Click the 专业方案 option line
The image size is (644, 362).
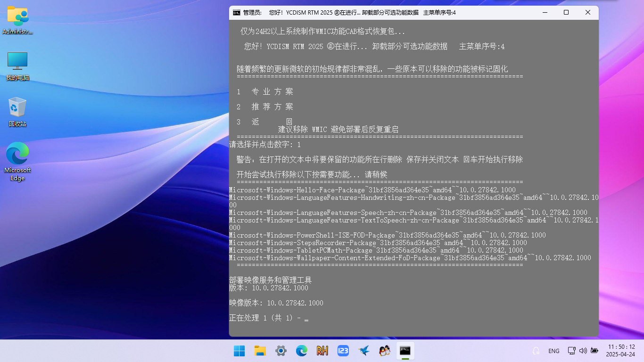pyautogui.click(x=265, y=92)
